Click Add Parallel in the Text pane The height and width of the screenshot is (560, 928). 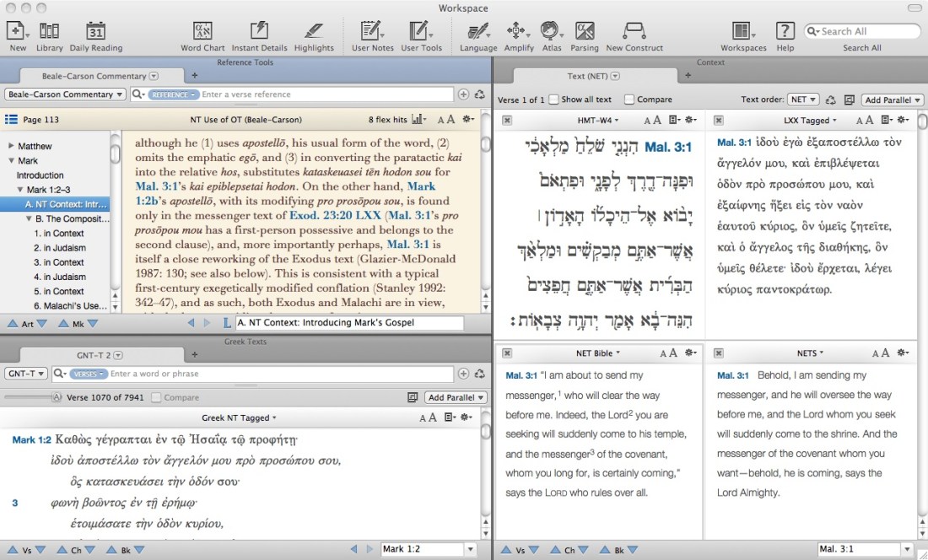[891, 100]
